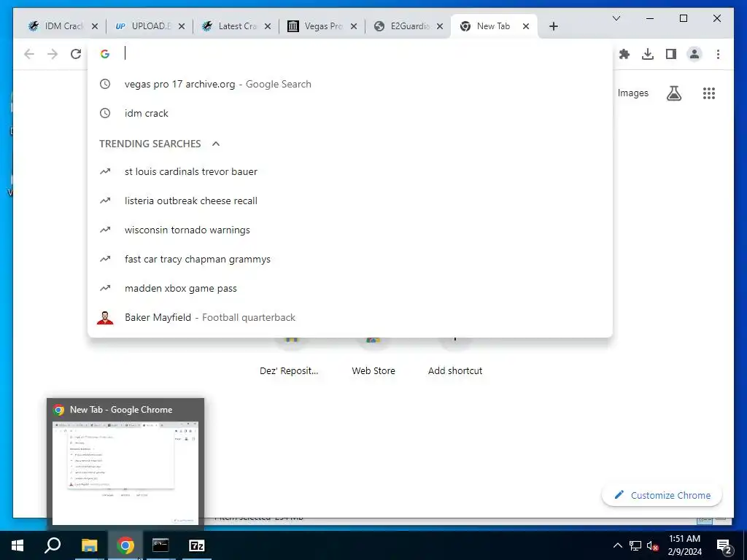Select 'fast car tracy chapman grammys' suggestion
This screenshot has width=747, height=560.
click(x=350, y=259)
